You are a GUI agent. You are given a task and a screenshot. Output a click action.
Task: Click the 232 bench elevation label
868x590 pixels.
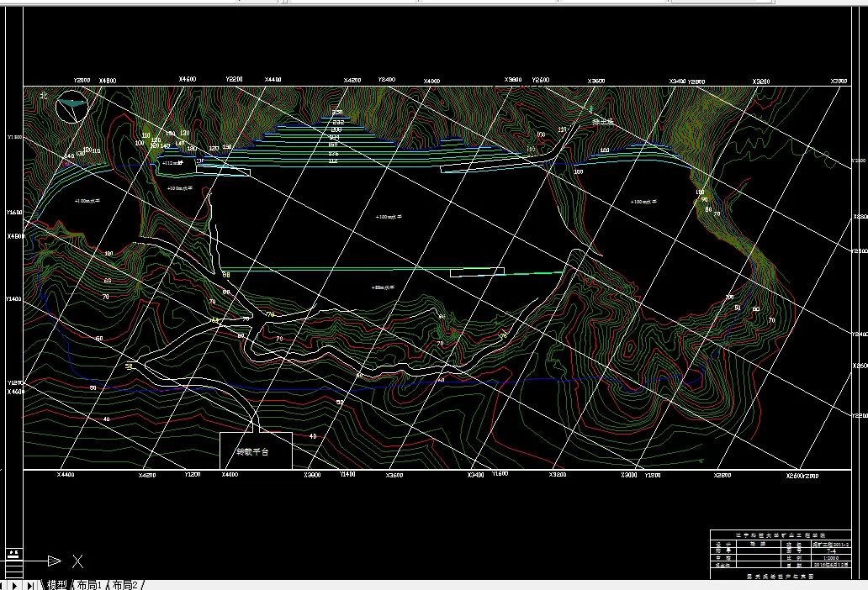[x=338, y=122]
